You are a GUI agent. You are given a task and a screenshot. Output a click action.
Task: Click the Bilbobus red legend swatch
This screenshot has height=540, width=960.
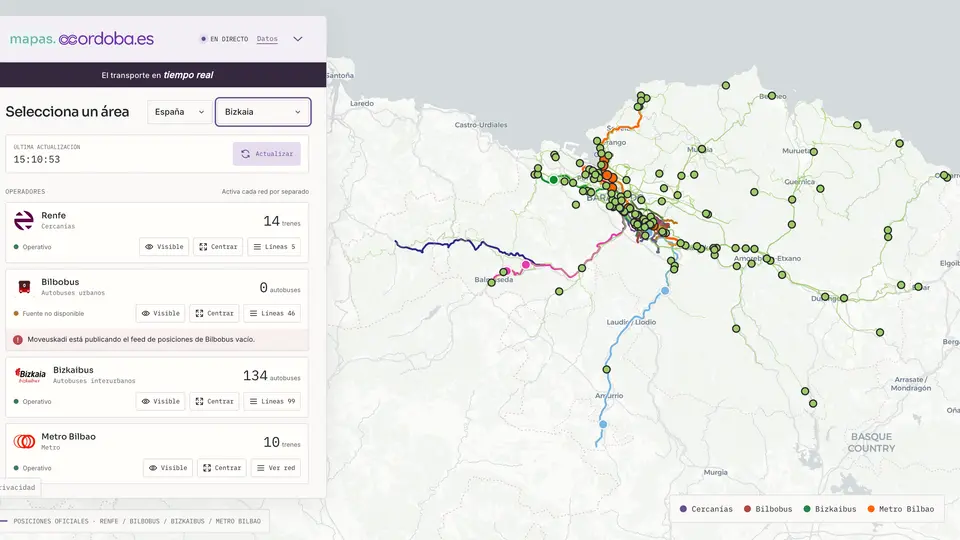point(747,509)
